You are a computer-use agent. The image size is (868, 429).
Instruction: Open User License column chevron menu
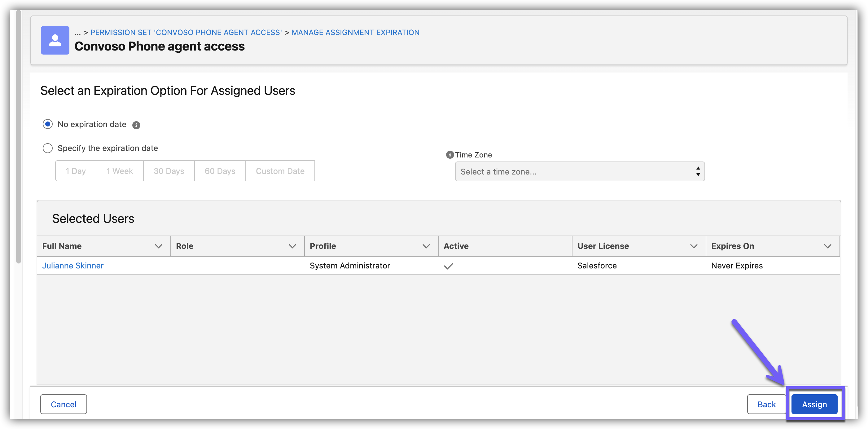[694, 246]
